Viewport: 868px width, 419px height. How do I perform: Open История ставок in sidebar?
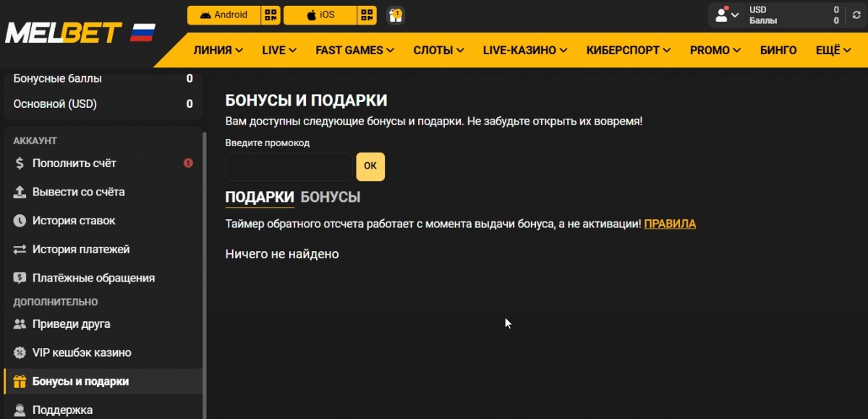74,221
